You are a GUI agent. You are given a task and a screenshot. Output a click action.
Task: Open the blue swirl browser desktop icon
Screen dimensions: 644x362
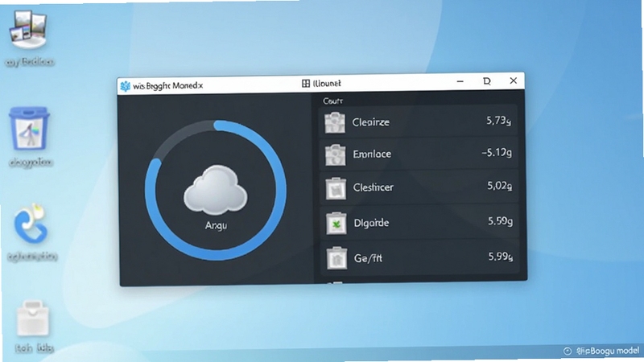[x=31, y=224]
